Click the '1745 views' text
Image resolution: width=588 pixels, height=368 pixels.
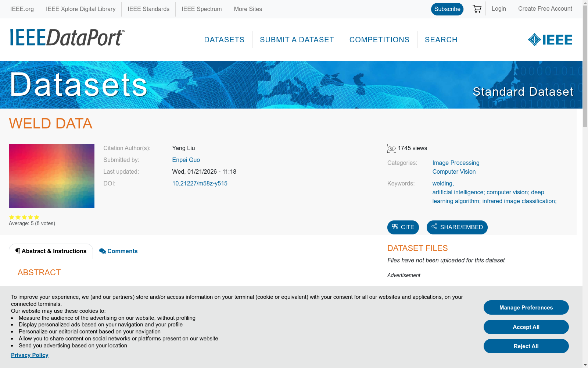pos(412,148)
